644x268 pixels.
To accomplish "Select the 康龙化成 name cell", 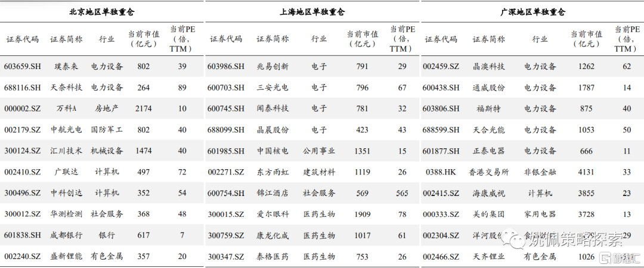I will point(273,236).
